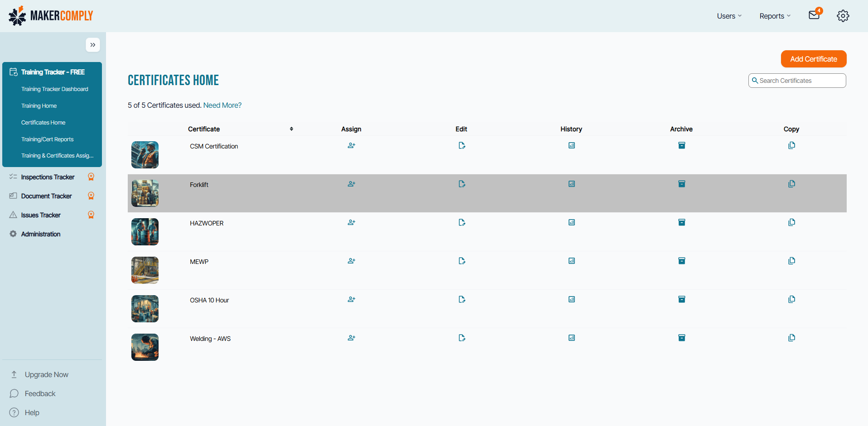Image resolution: width=868 pixels, height=426 pixels.
Task: Open the Feedback link
Action: click(x=40, y=393)
